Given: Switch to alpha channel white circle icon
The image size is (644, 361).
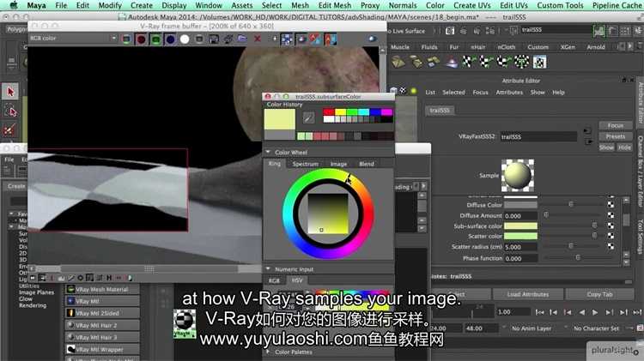Looking at the screenshot, I should (x=185, y=39).
